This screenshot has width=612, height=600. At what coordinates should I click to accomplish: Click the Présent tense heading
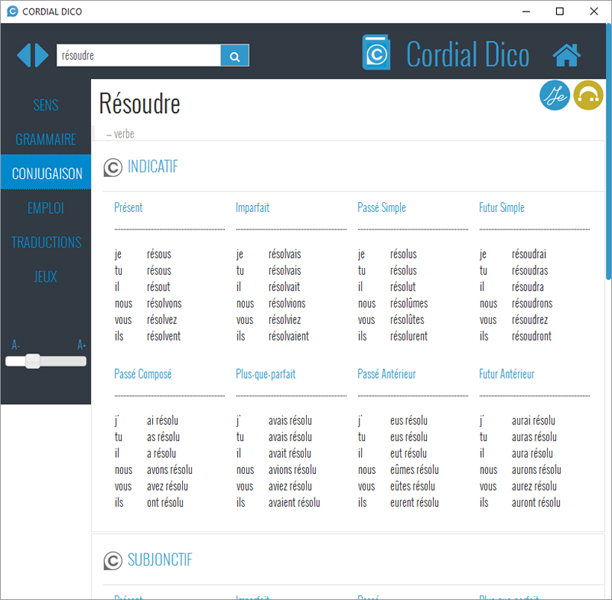coord(128,207)
